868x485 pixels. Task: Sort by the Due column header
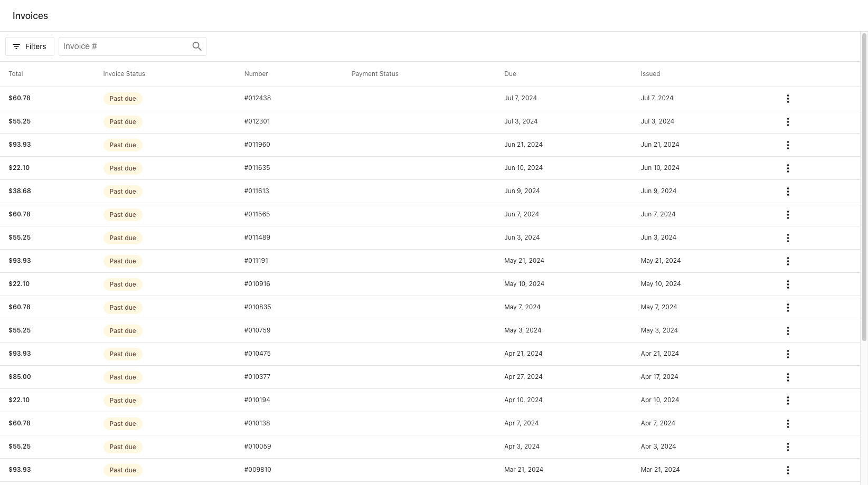pyautogui.click(x=510, y=74)
